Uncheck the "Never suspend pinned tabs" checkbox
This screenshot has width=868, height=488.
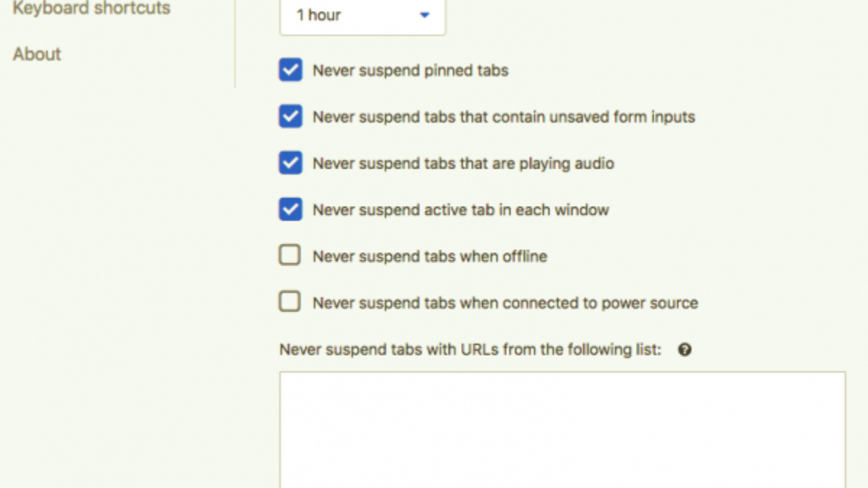pos(290,71)
